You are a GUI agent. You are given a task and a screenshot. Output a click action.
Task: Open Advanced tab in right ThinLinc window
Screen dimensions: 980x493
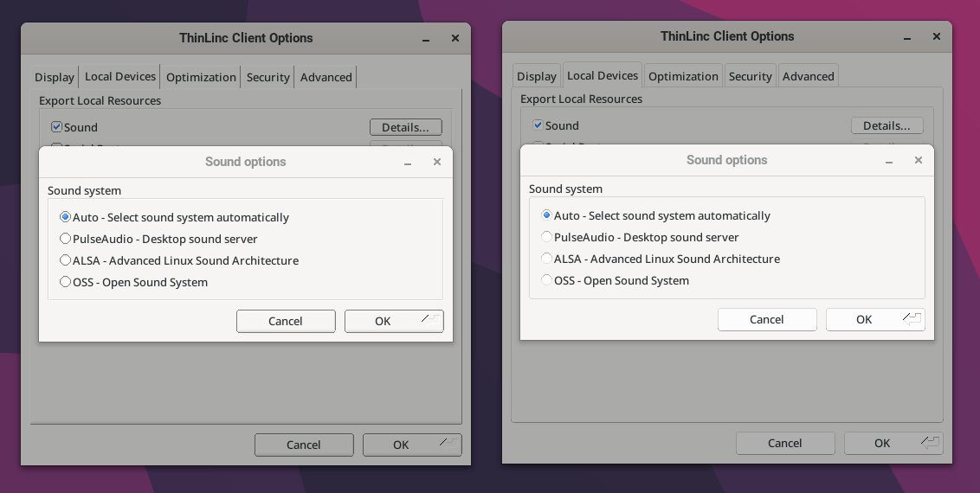(x=808, y=76)
